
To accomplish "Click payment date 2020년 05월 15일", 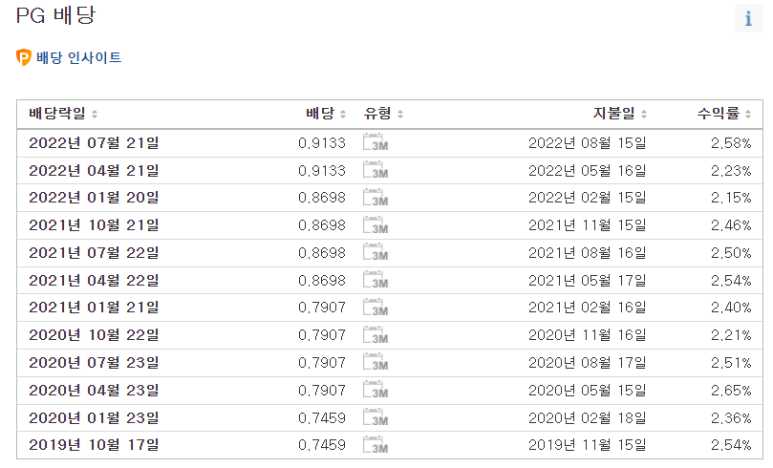I will tap(587, 391).
